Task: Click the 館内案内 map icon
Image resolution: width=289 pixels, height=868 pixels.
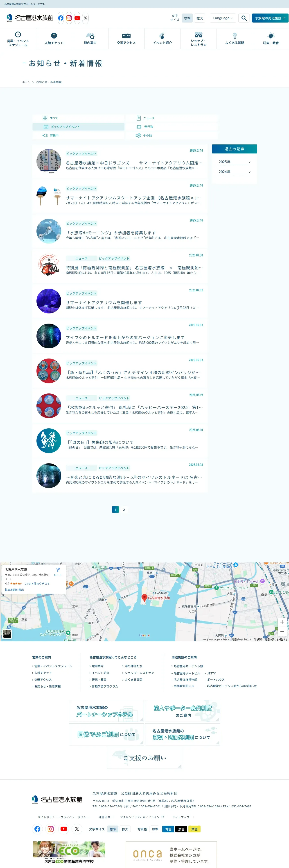Action: pos(90,36)
